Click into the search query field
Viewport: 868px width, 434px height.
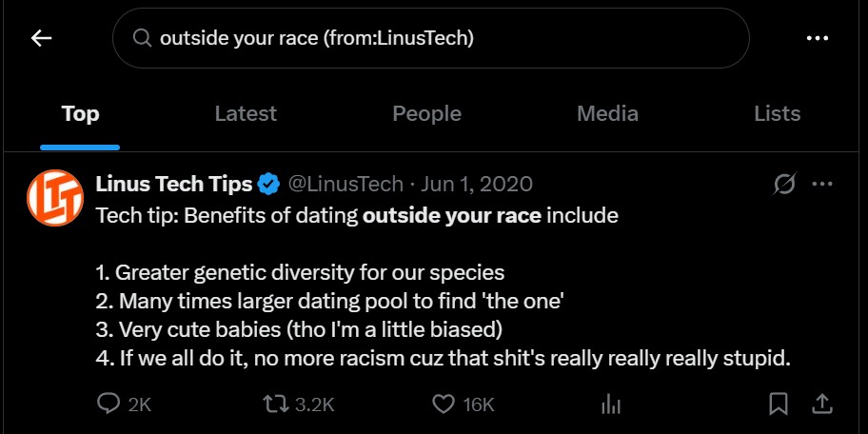click(x=431, y=38)
